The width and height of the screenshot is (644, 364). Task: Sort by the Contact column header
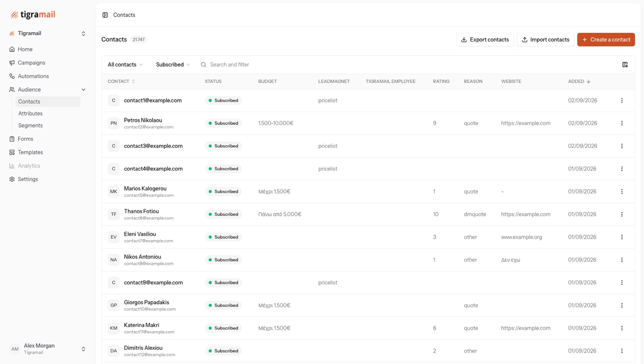coord(121,81)
